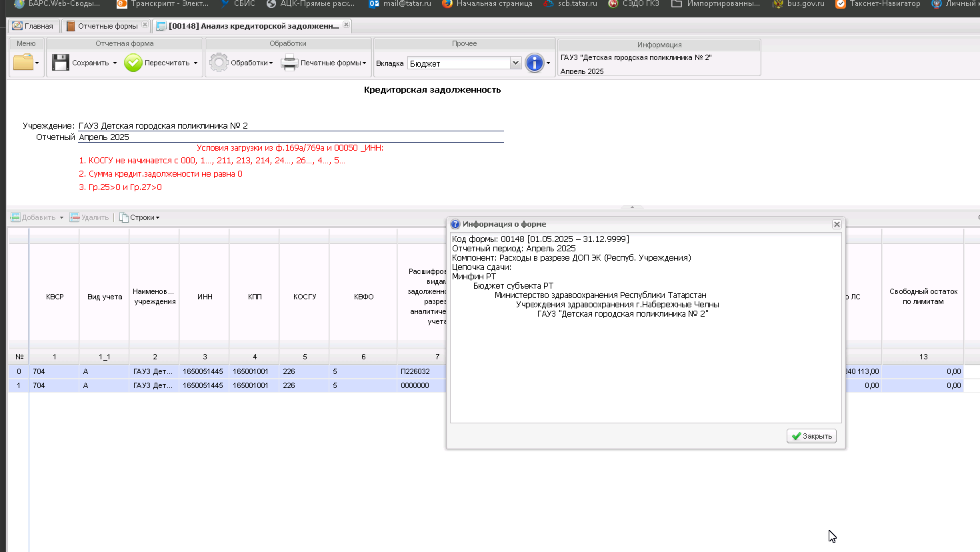Open the СЭДО ГКЗ bookmark
This screenshot has width=980, height=552.
tap(633, 3)
